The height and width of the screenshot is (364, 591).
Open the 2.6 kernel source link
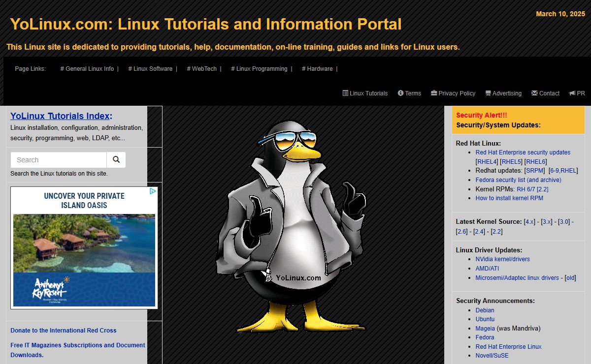click(462, 232)
